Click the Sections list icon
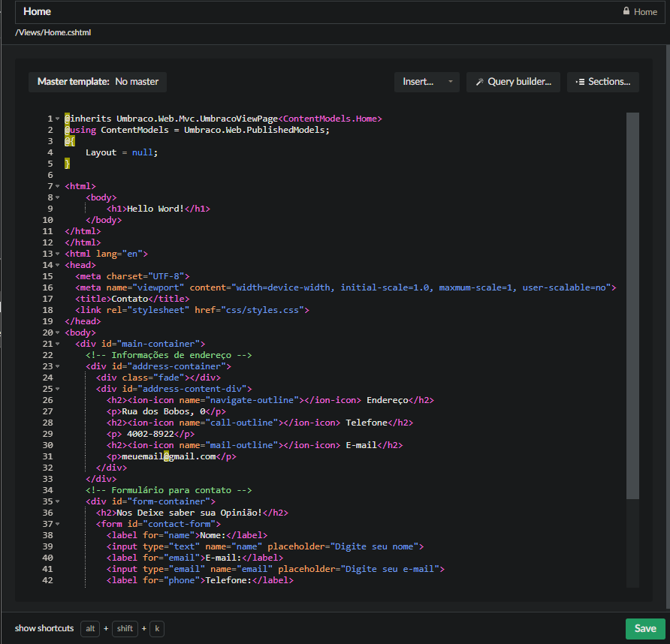670x644 pixels. pos(580,82)
